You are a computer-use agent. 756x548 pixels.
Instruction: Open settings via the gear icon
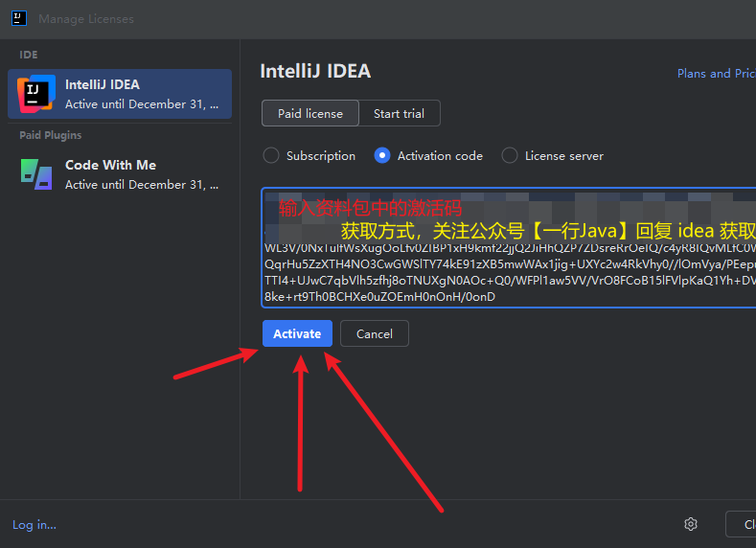pyautogui.click(x=691, y=524)
